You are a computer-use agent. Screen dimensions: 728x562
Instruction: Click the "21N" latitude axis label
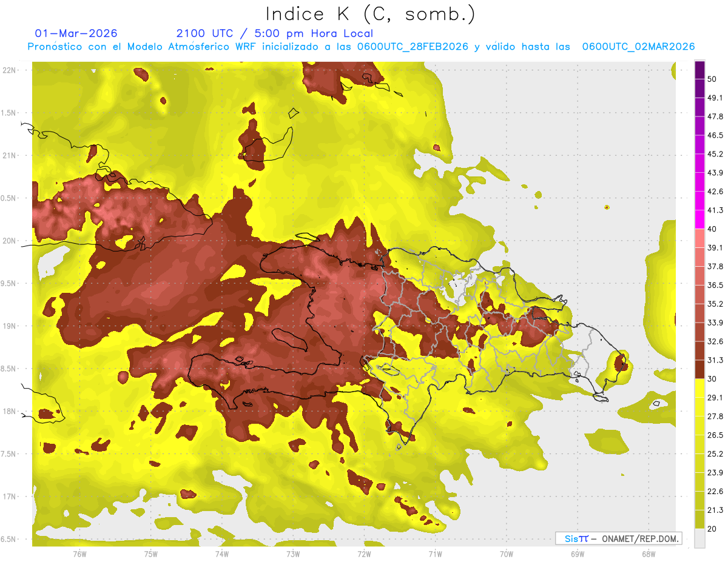click(x=9, y=156)
